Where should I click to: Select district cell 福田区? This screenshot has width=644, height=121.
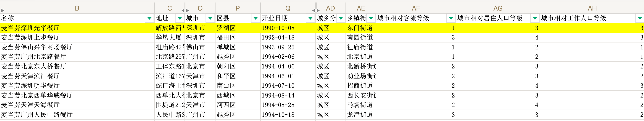point(238,37)
